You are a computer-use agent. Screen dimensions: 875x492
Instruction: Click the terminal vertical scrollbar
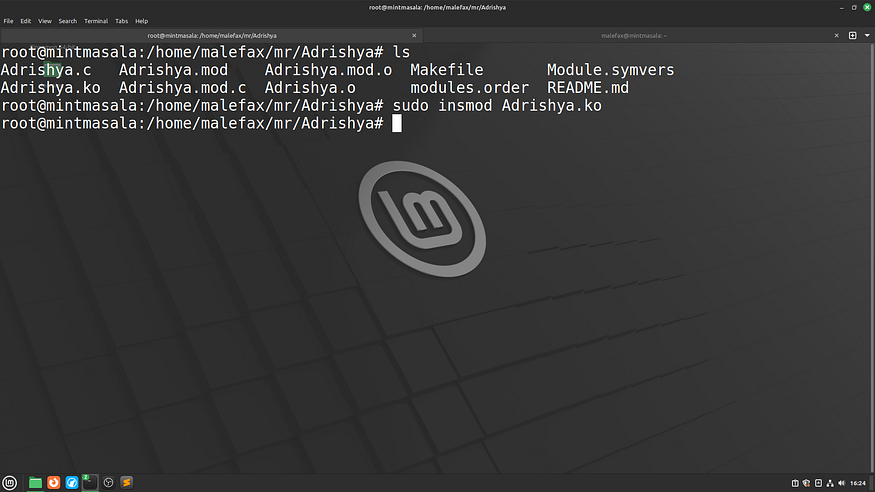(872, 258)
